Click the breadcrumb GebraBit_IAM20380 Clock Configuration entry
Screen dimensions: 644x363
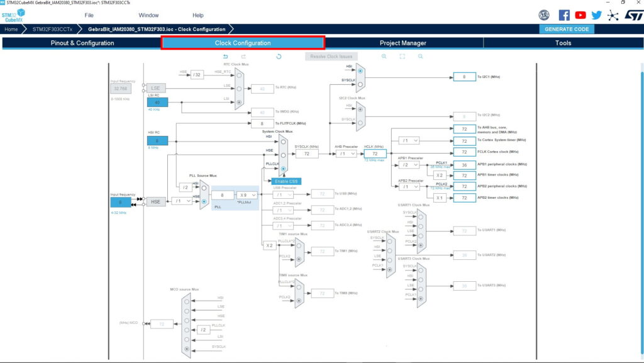point(157,29)
